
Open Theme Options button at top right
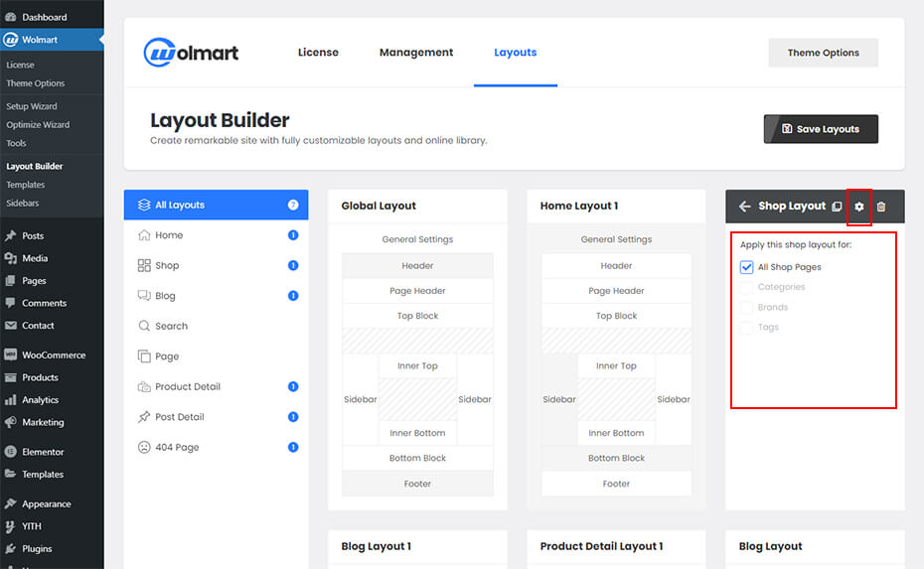click(823, 53)
